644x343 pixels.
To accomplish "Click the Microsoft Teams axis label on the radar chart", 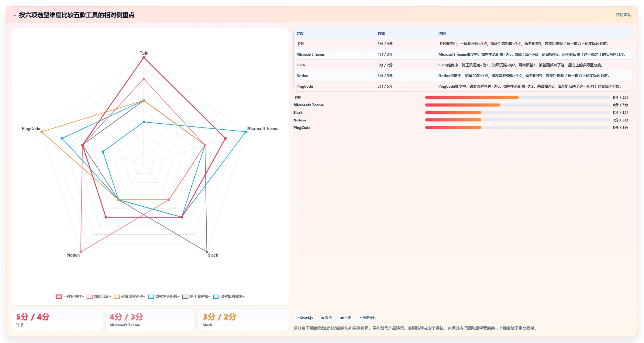I will (263, 129).
